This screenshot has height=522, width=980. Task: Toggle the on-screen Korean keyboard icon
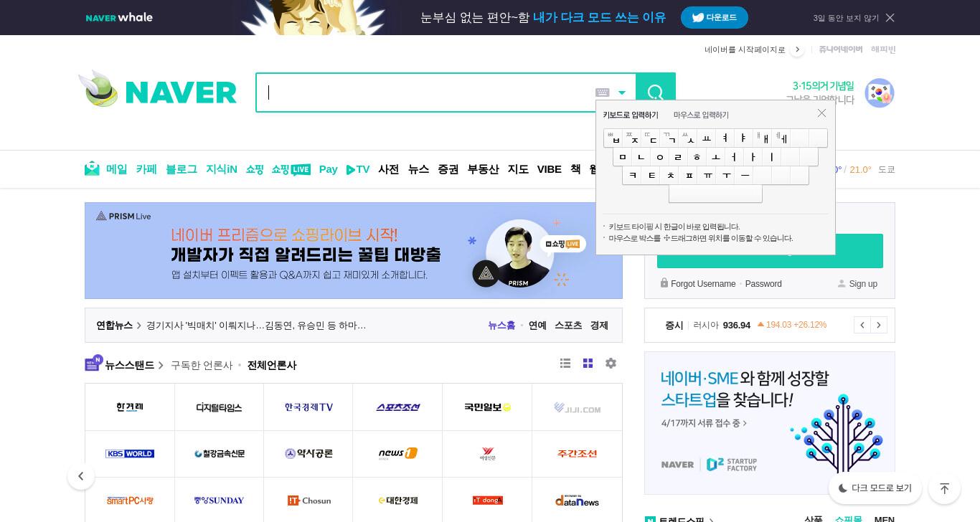(x=603, y=92)
